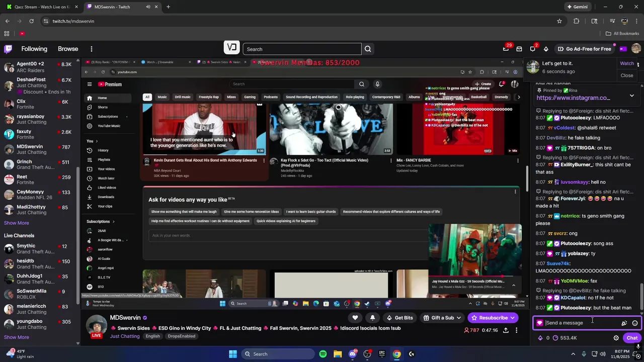This screenshot has width=644, height=362.
Task: View site information for twitch.tv
Action: coord(46,21)
